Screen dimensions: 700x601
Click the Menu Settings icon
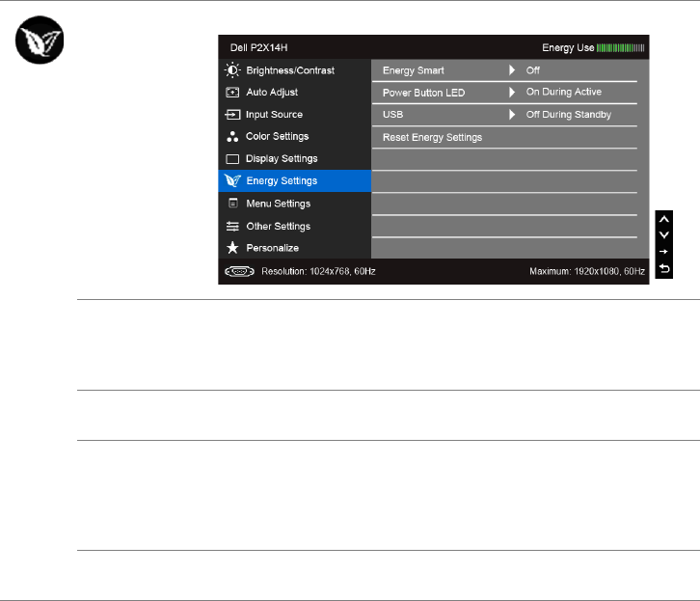[x=232, y=204]
